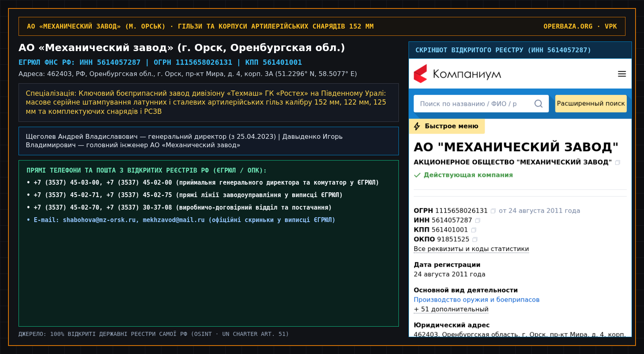Click the Компаниум red logo
Image resolution: width=644 pixels, height=354 pixels.
(421, 74)
